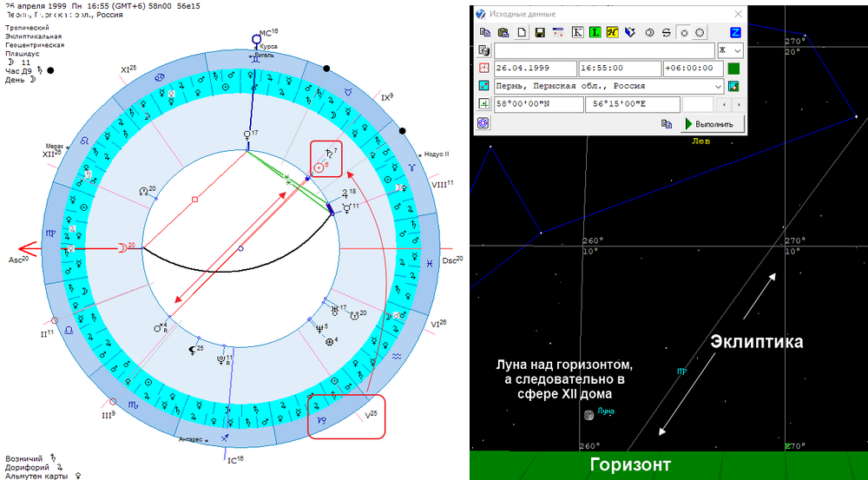Close the Исходные данные dialog
The width and height of the screenshot is (868, 480).
coord(738,14)
